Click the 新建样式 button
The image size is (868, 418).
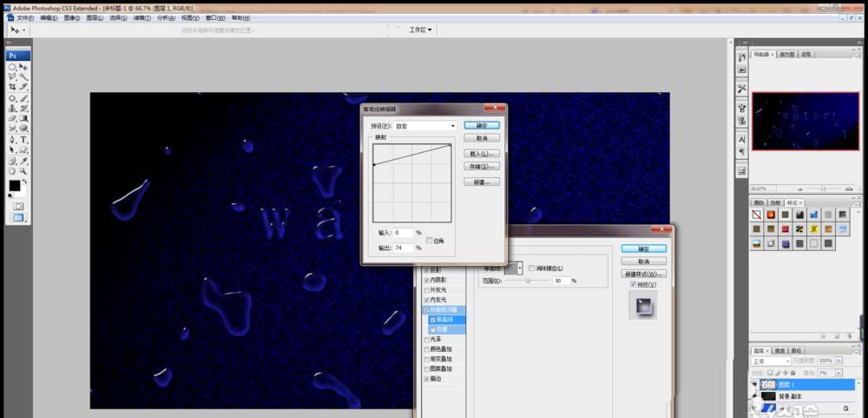pos(643,273)
